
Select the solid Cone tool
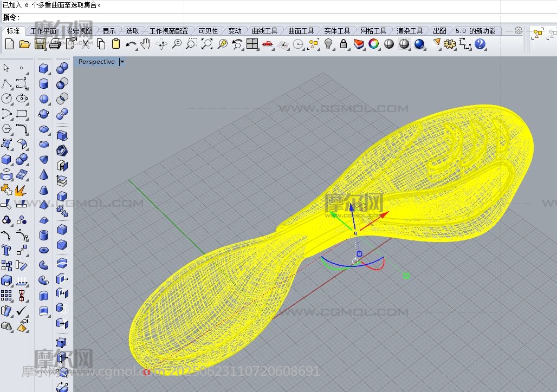[44, 175]
